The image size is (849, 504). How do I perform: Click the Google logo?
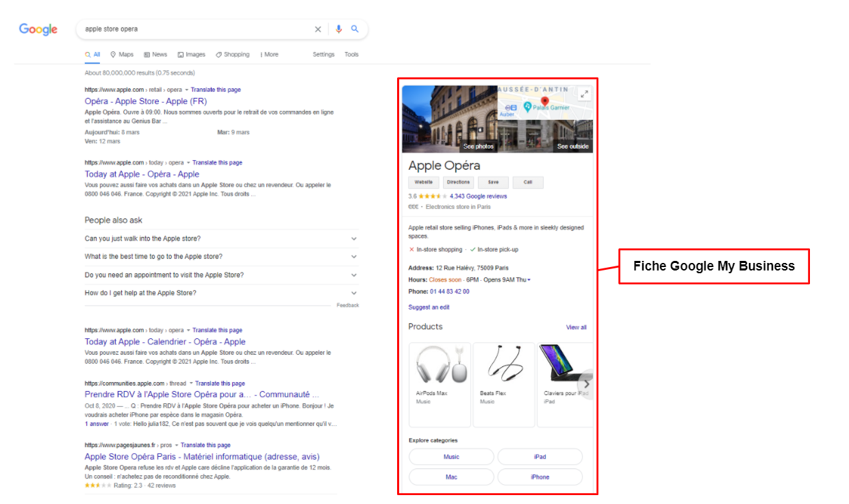pos(38,29)
